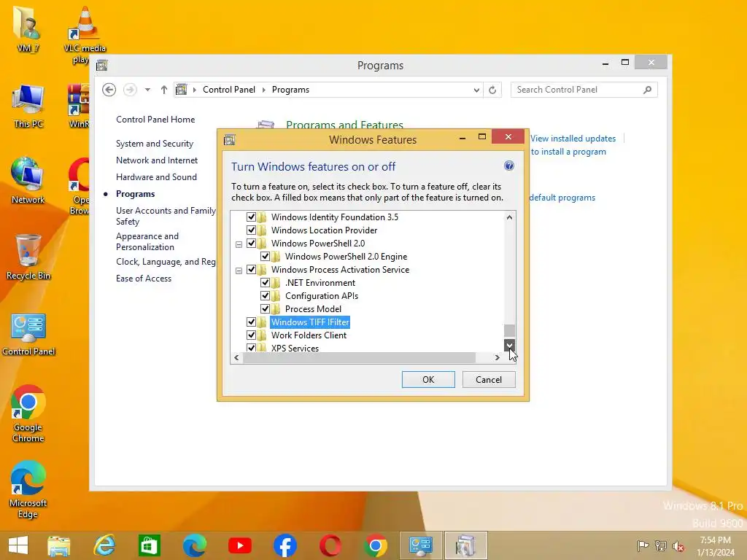Image resolution: width=747 pixels, height=560 pixels.
Task: Uncheck Work Folders Client
Action: point(251,335)
